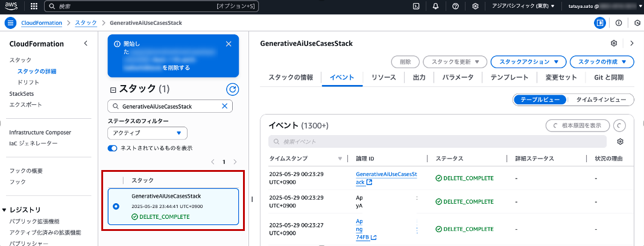This screenshot has height=246, width=644.
Task: Open the top bar settings gear
Action: 475,6
